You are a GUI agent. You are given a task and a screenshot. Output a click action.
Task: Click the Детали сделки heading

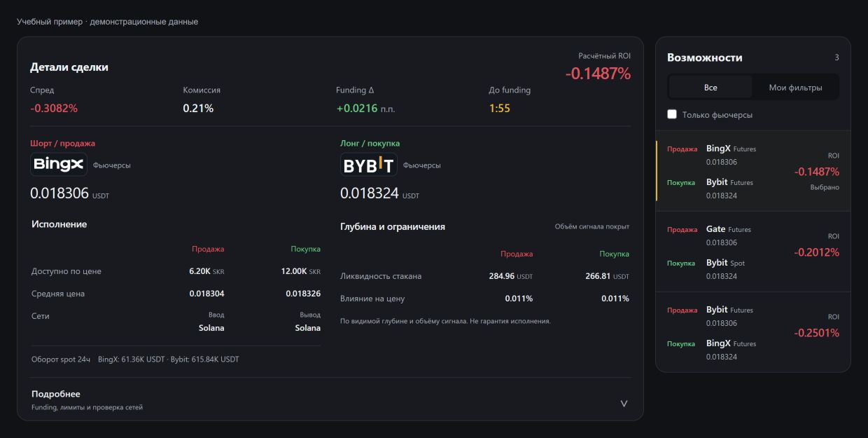tap(69, 67)
